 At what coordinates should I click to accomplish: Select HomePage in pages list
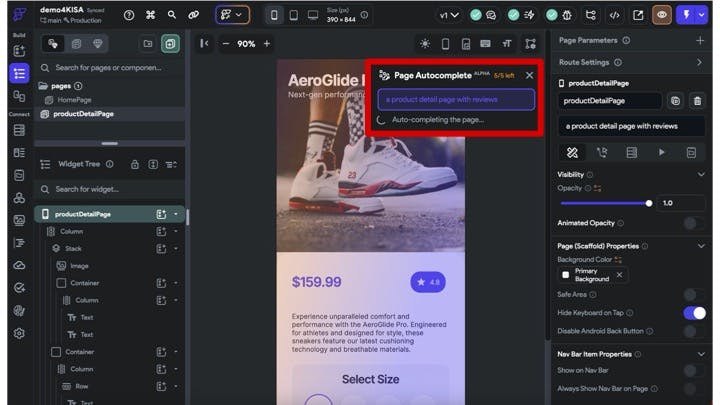click(74, 100)
